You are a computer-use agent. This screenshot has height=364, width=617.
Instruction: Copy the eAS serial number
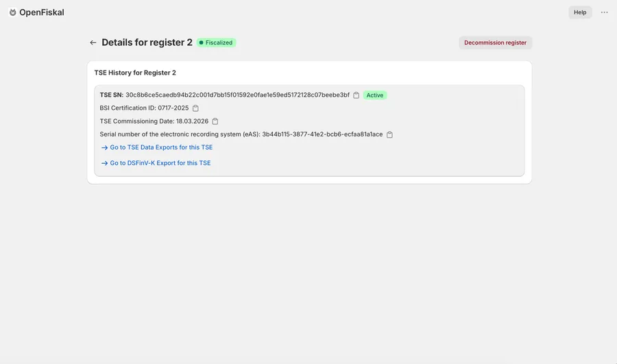click(x=389, y=134)
